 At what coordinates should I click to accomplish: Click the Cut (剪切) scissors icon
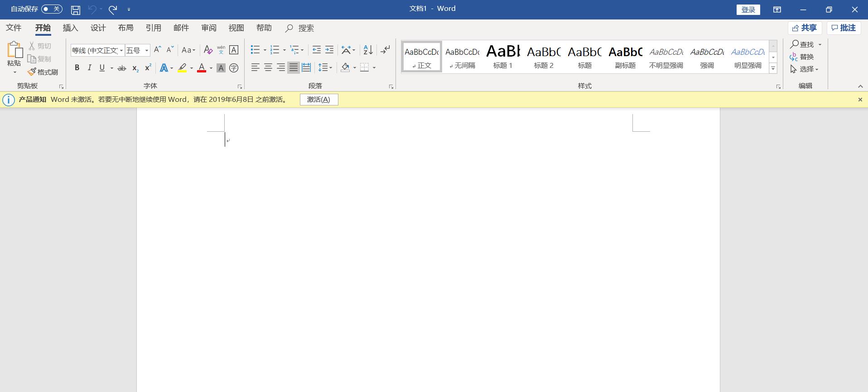[32, 46]
